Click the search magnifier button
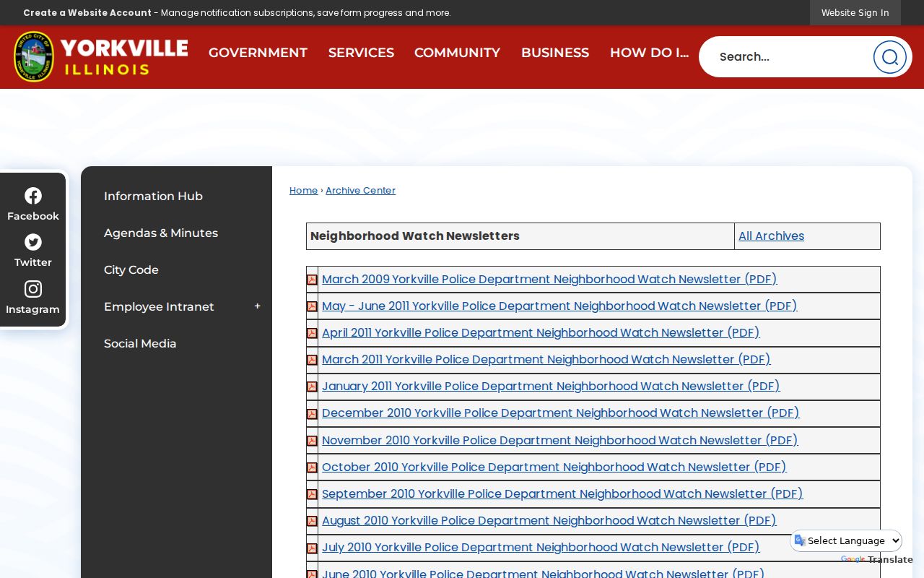This screenshot has height=578, width=924. coord(889,57)
